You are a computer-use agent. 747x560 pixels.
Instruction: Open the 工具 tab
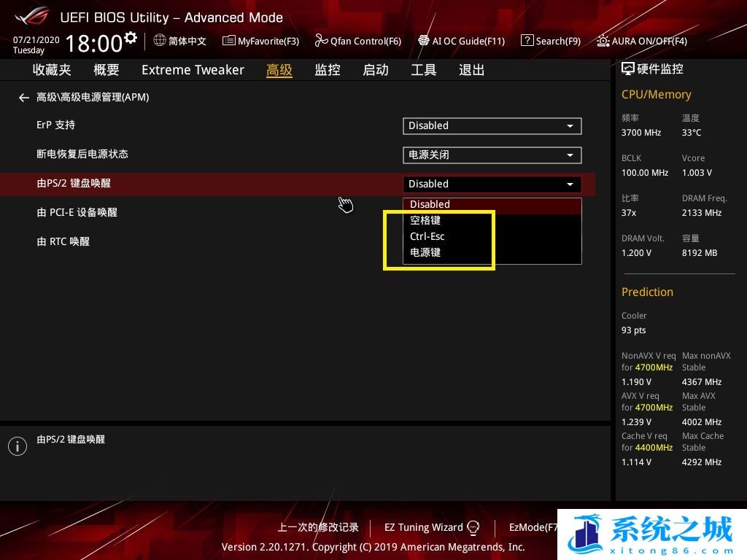coord(424,70)
